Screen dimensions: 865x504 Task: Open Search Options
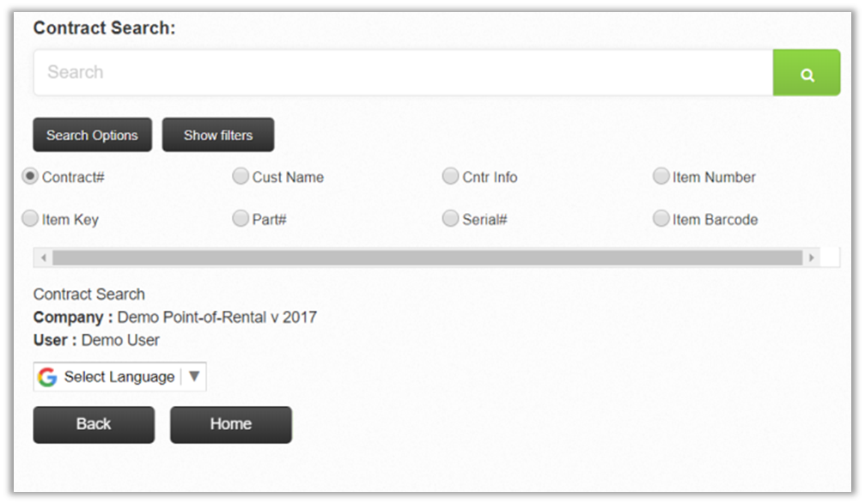click(92, 135)
